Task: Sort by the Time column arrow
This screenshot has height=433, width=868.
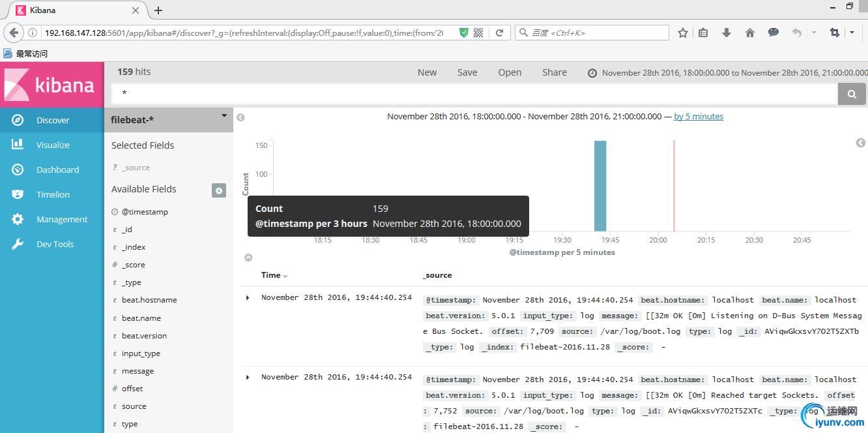Action: [285, 276]
